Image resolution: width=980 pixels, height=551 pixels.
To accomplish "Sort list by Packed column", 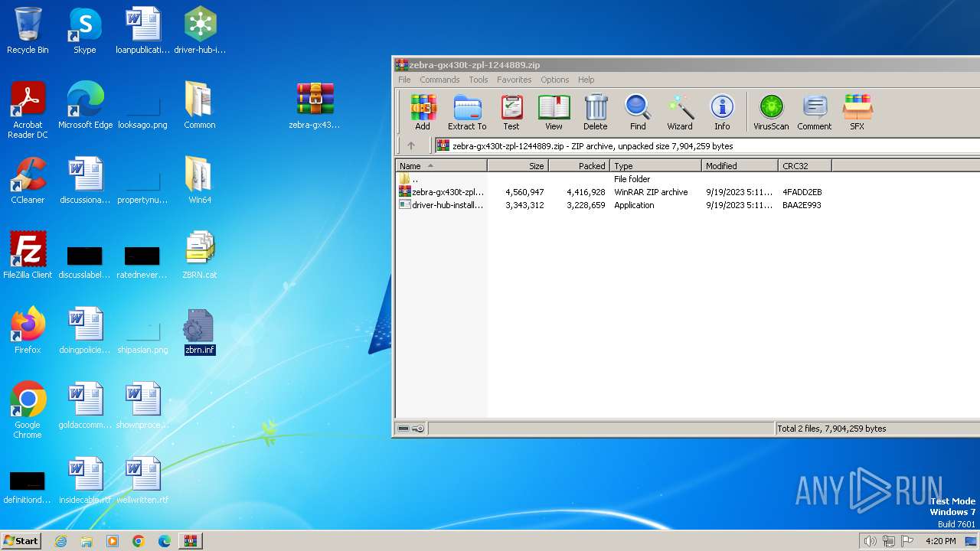I will [x=579, y=165].
